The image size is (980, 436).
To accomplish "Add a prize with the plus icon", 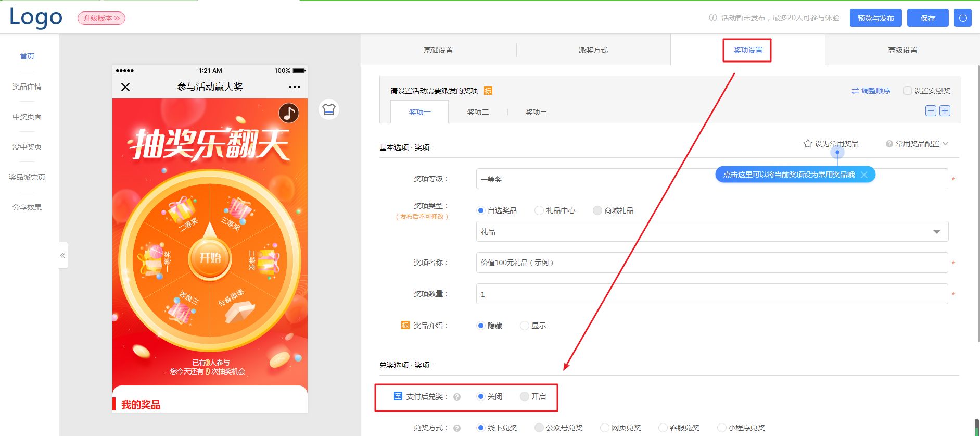I will coord(945,111).
